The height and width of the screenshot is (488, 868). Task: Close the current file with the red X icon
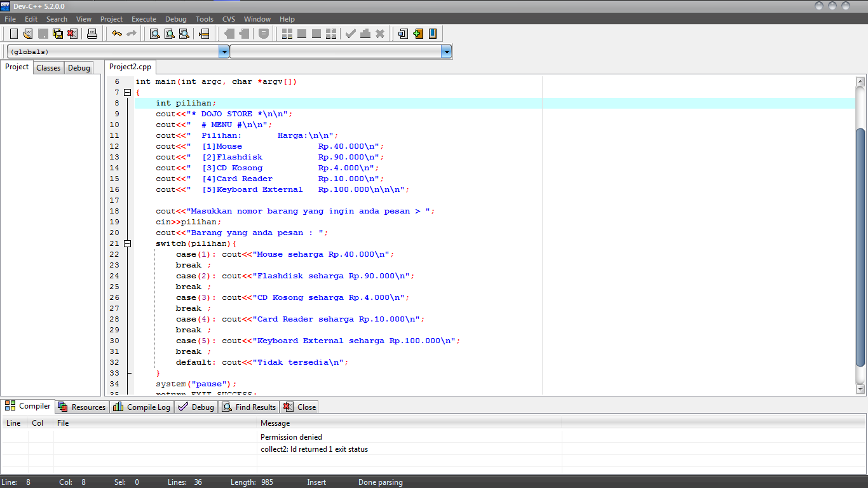pos(72,34)
